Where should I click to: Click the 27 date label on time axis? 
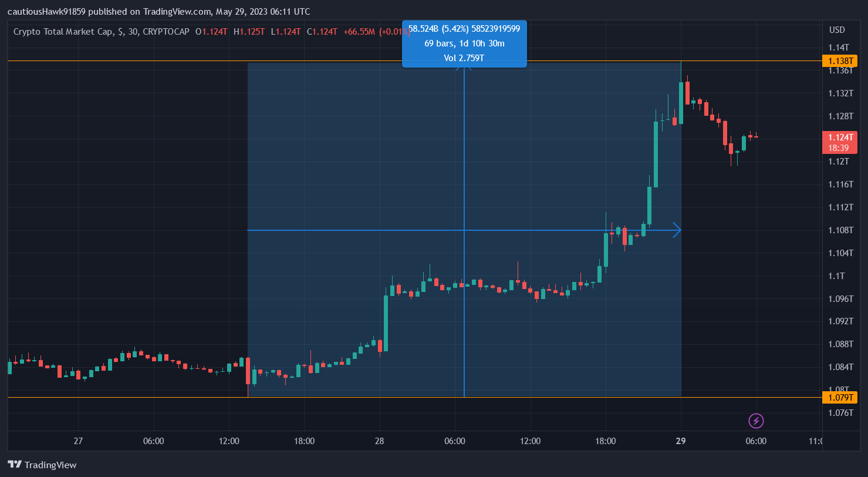pos(79,441)
